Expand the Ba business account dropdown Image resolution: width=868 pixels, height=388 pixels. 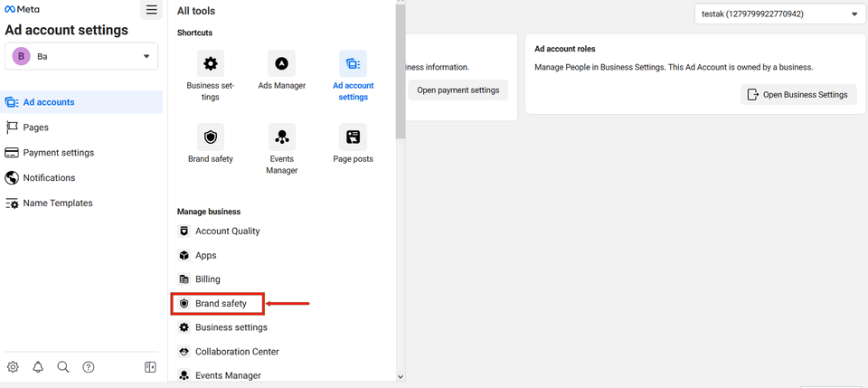coord(81,56)
